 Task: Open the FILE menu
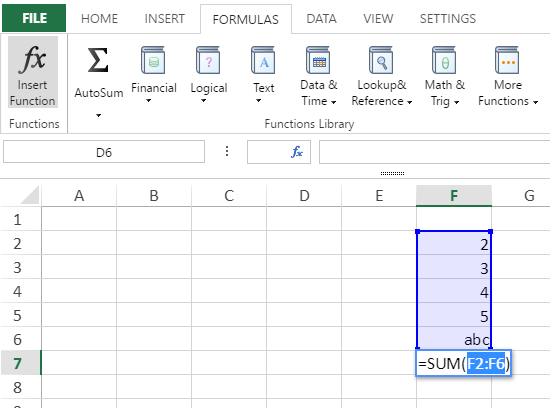(34, 18)
